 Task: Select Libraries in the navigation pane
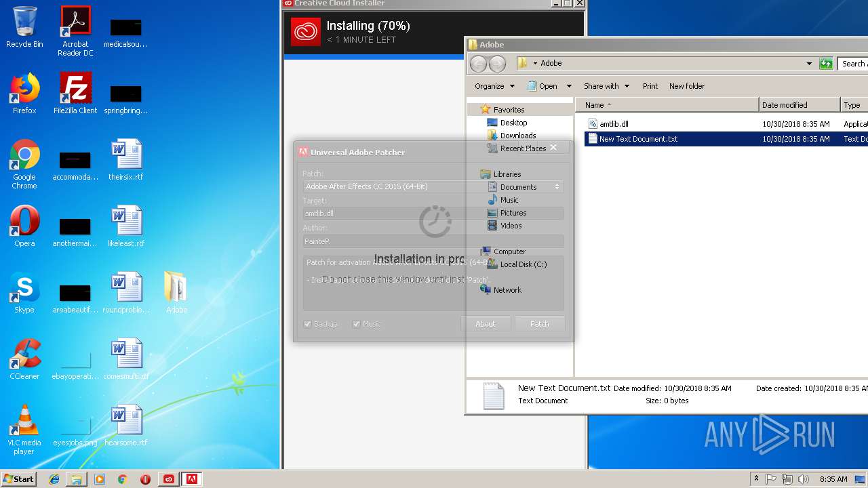[507, 174]
